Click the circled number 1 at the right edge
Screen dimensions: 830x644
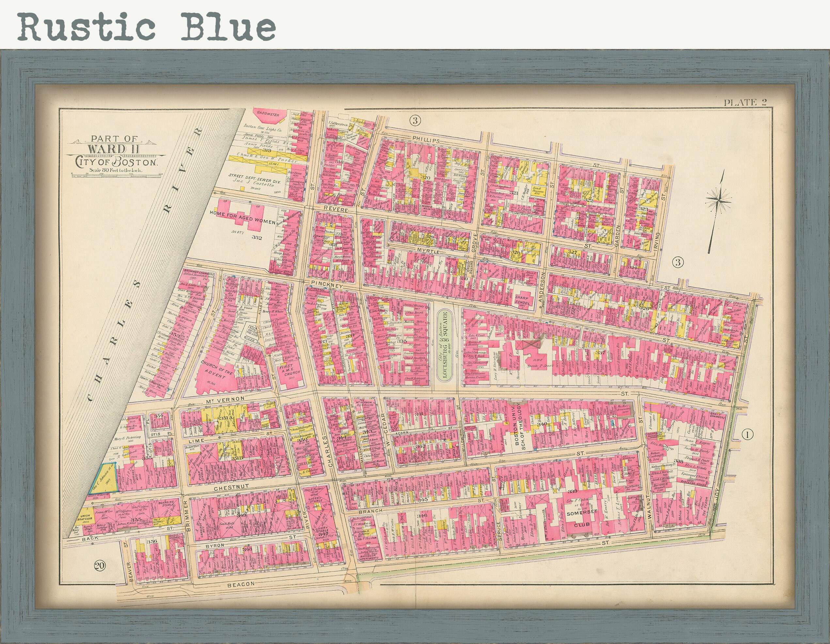click(x=747, y=434)
